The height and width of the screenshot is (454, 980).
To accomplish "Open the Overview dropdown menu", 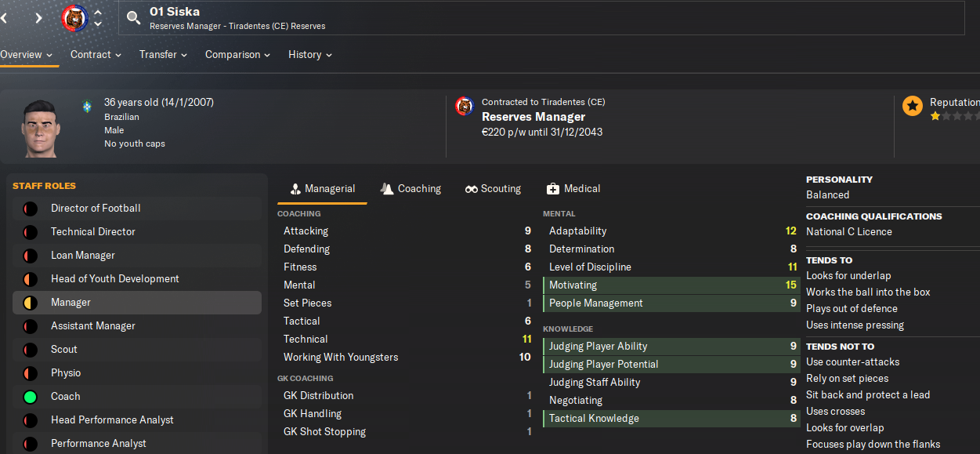I will (27, 55).
